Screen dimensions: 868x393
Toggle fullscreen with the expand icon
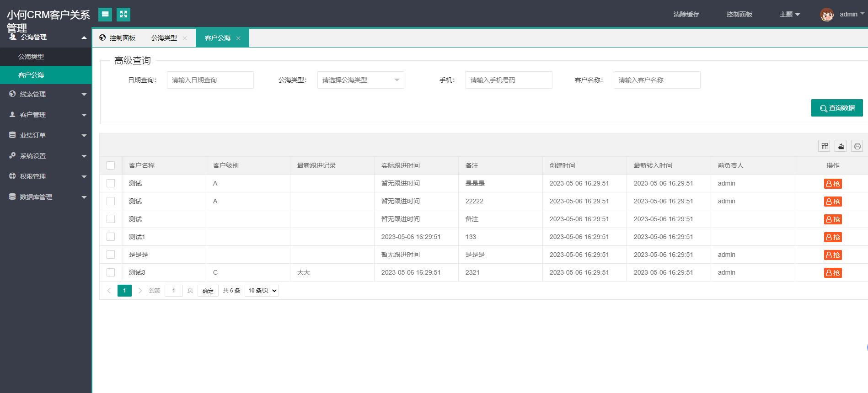coord(123,15)
